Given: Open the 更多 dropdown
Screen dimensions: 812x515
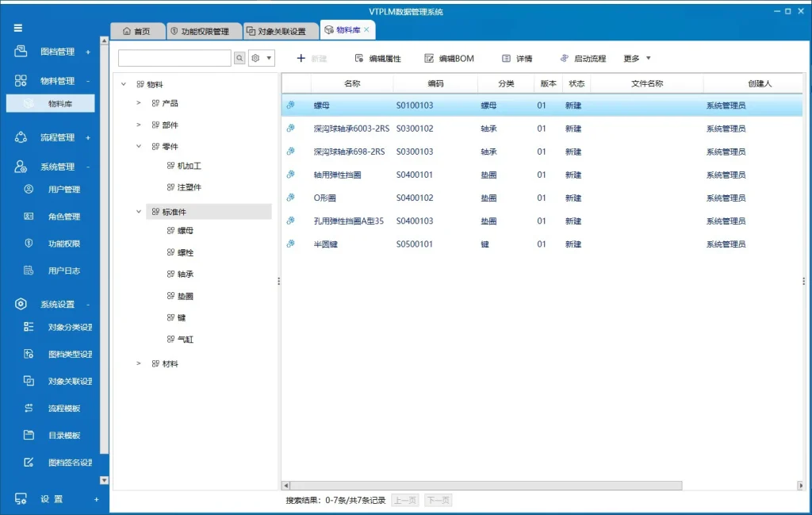Looking at the screenshot, I should (x=638, y=59).
